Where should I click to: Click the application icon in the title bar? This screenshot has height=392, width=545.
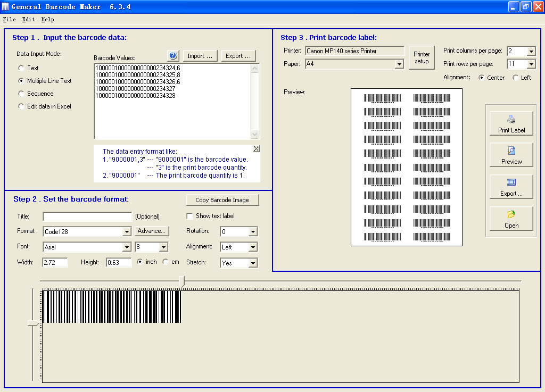[x=5, y=6]
